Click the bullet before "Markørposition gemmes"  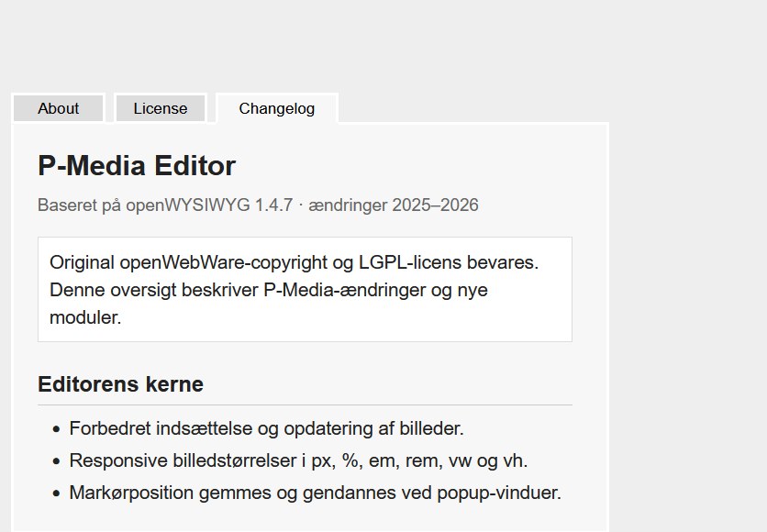tap(56, 493)
